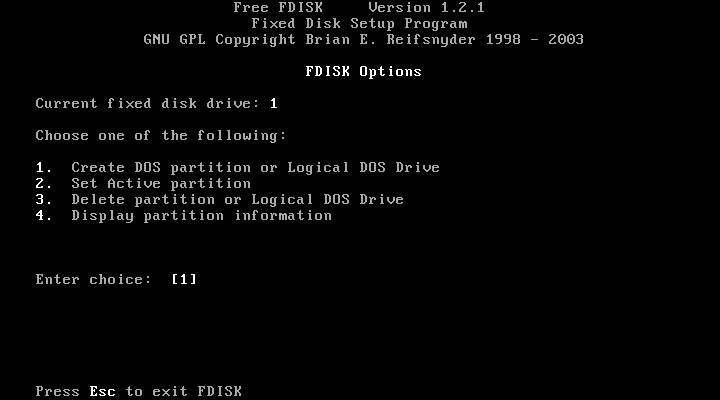The width and height of the screenshot is (720, 400).
Task: Click the current fixed disk drive number
Action: [274, 103]
